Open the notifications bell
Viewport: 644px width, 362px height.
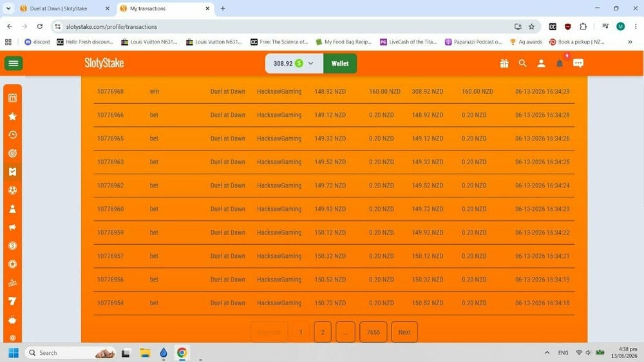(560, 63)
